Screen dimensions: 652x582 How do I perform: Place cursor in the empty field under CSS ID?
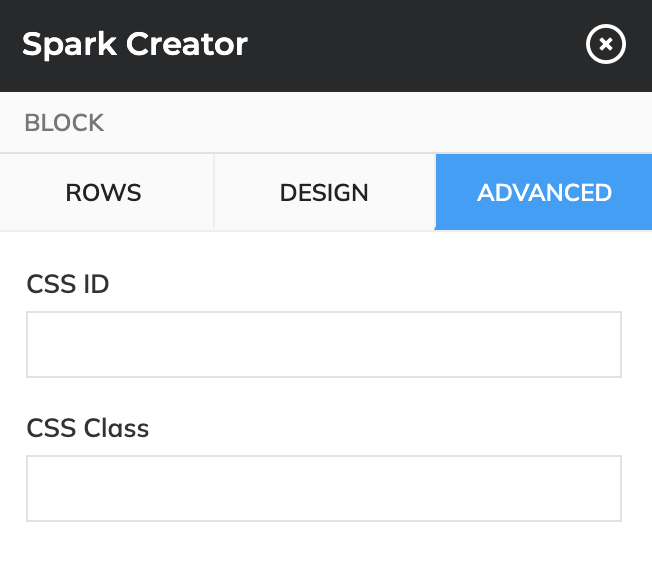coord(324,345)
